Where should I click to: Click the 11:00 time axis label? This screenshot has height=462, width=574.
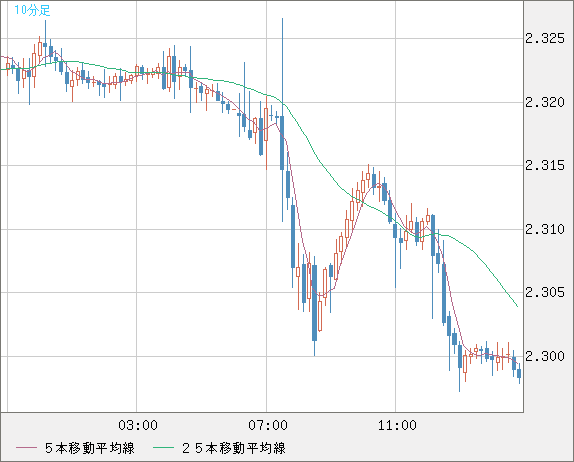pyautogui.click(x=397, y=425)
